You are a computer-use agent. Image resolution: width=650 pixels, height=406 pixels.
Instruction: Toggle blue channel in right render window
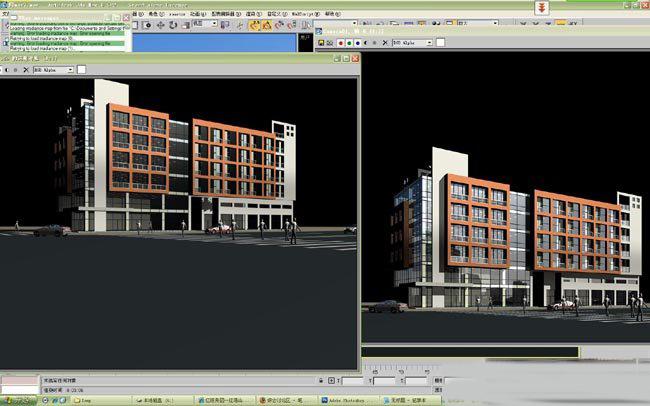pyautogui.click(x=357, y=43)
